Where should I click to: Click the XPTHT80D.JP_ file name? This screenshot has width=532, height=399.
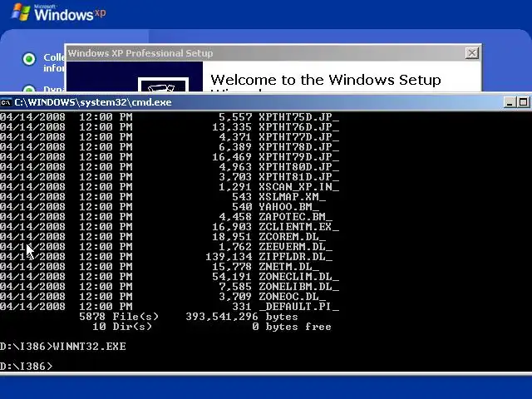pos(299,167)
